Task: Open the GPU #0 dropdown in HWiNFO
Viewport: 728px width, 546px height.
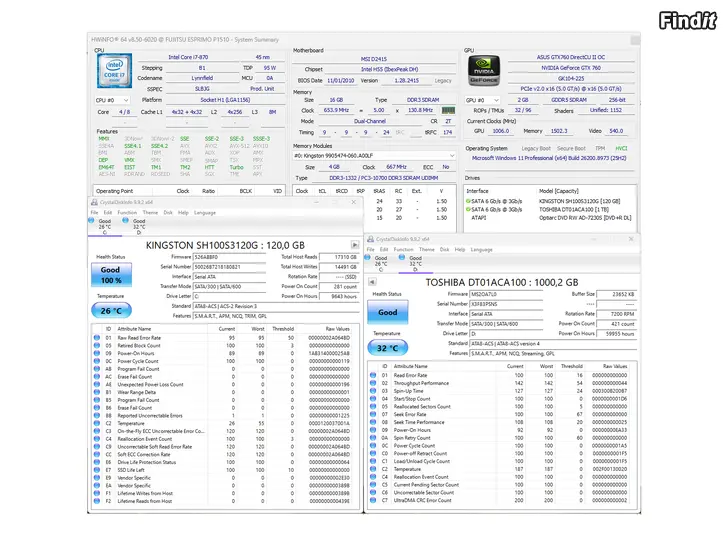Action: pyautogui.click(x=483, y=100)
